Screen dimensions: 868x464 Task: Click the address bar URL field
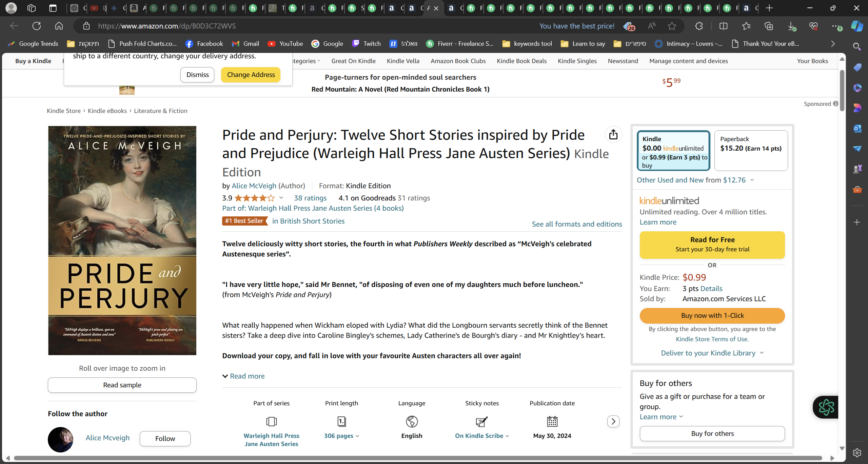(305, 26)
